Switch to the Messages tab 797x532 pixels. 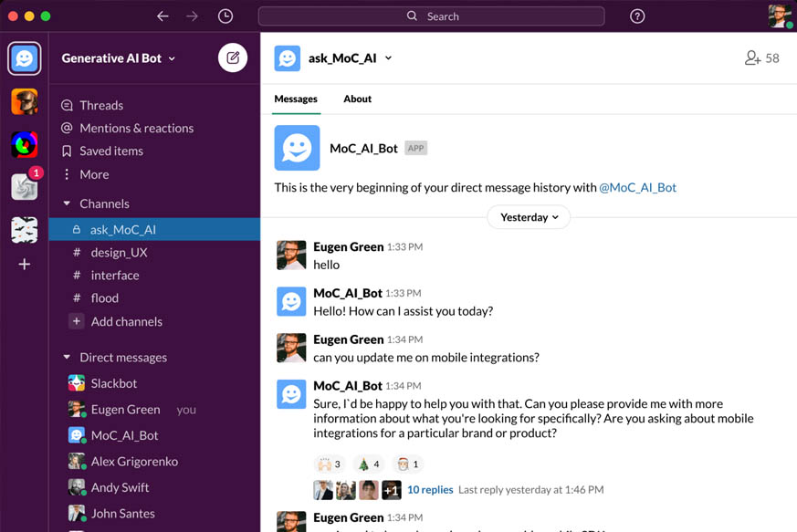(296, 99)
